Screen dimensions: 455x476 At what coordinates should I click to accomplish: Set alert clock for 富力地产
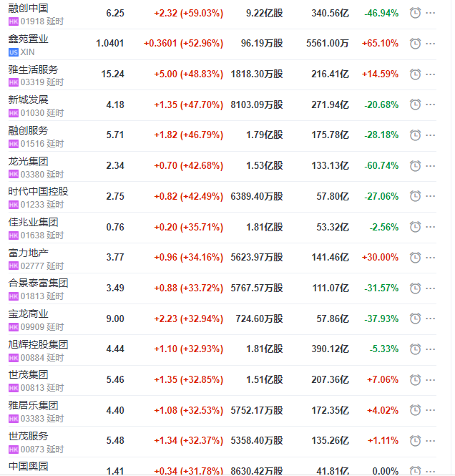[x=415, y=258]
